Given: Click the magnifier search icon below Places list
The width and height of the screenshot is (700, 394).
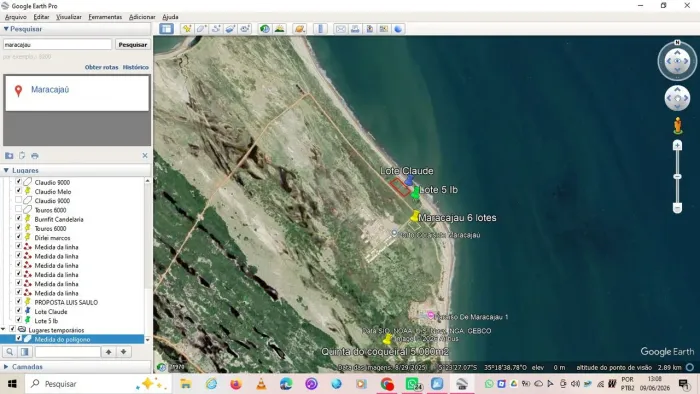Looking at the screenshot, I should (9, 352).
